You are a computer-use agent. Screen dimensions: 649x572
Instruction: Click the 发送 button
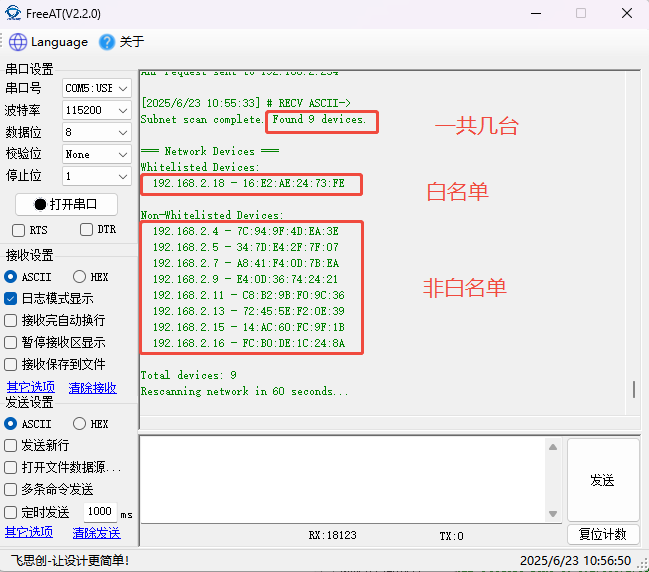(603, 480)
